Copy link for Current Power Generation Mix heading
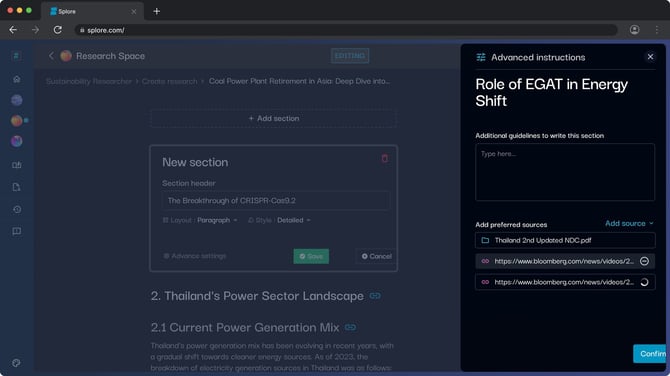 350,327
